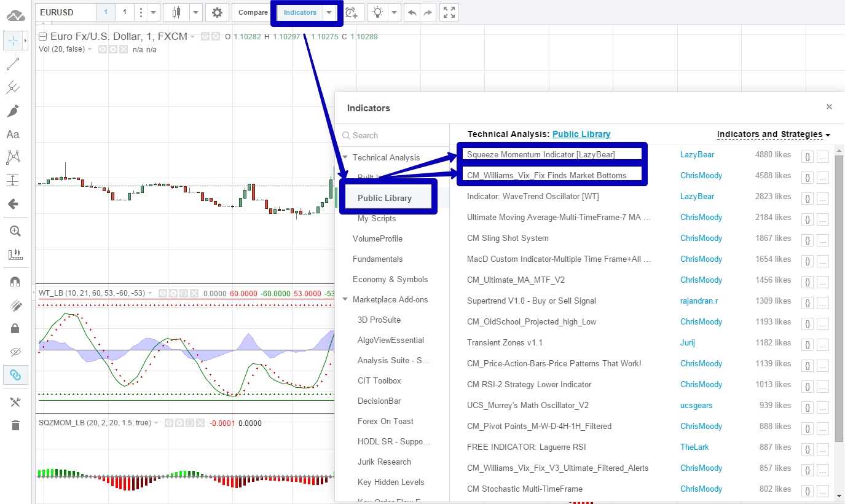The image size is (845, 504).
Task: Open the Fundamentals category
Action: click(x=377, y=259)
